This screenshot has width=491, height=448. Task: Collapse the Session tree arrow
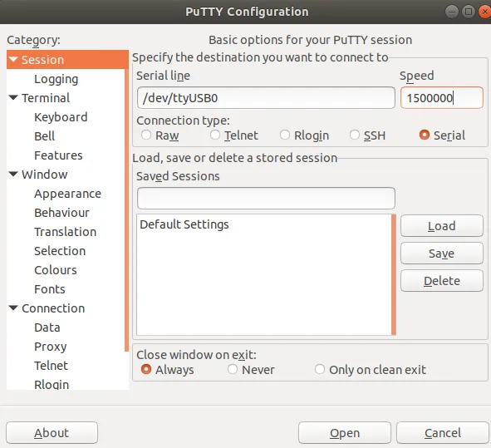(13, 60)
